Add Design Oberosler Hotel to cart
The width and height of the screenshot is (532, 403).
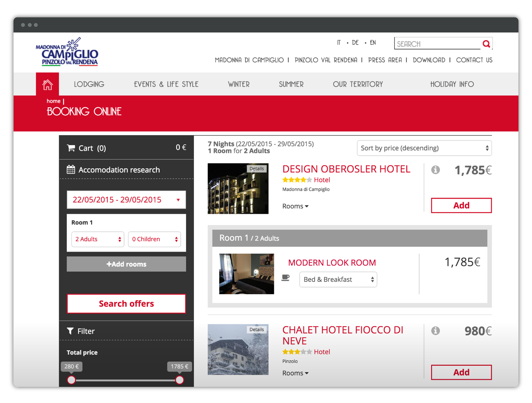coord(461,205)
